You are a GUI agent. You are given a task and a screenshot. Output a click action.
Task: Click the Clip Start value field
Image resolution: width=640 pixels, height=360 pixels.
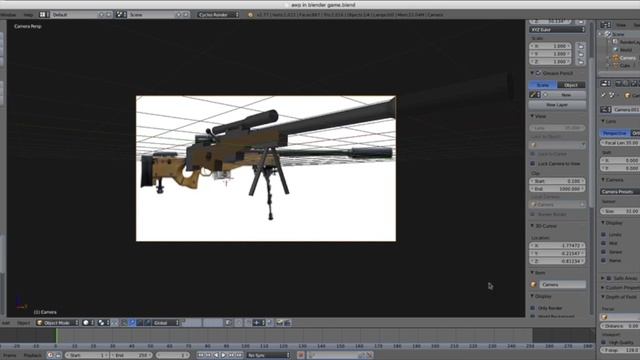coord(557,181)
